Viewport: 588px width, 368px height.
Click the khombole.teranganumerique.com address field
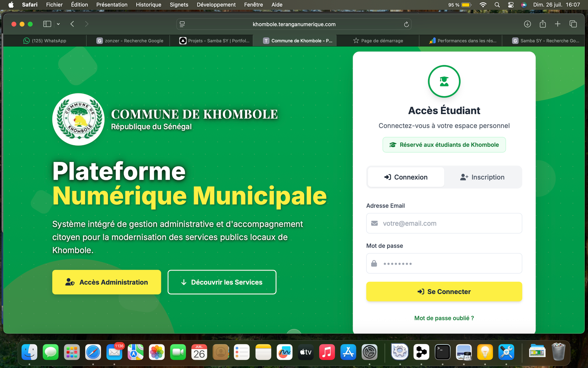(x=294, y=24)
